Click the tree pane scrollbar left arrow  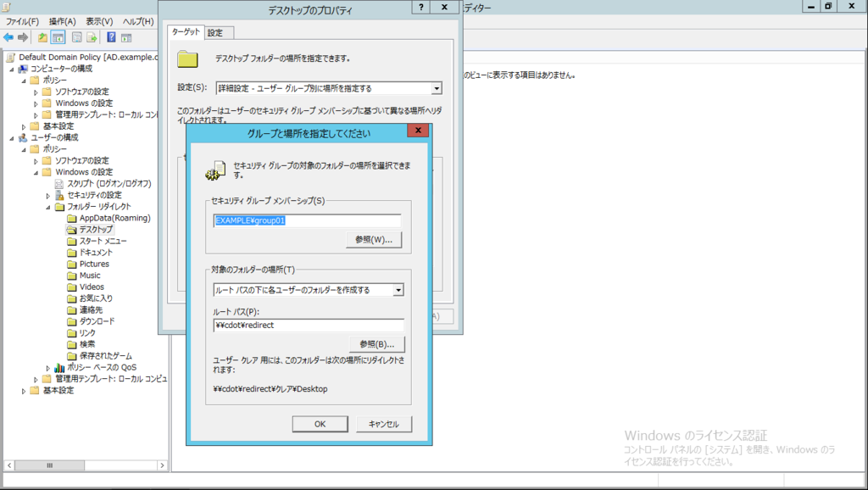pos(9,465)
